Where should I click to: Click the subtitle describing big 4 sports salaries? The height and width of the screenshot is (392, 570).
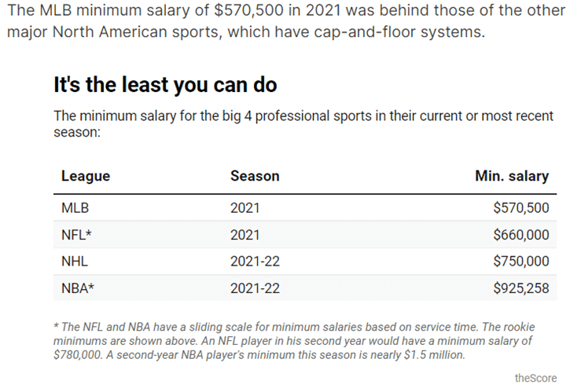coord(303,124)
